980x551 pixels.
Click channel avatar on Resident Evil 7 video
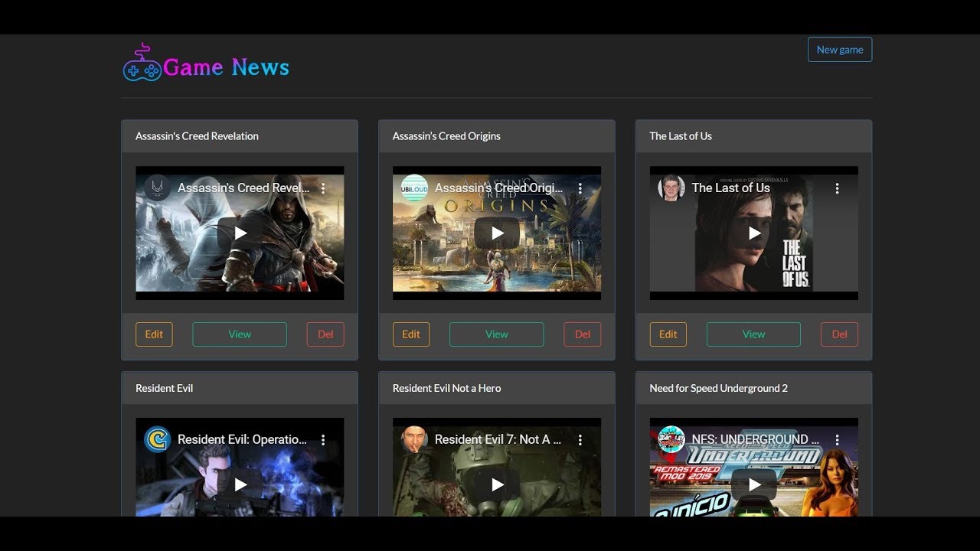tap(414, 439)
